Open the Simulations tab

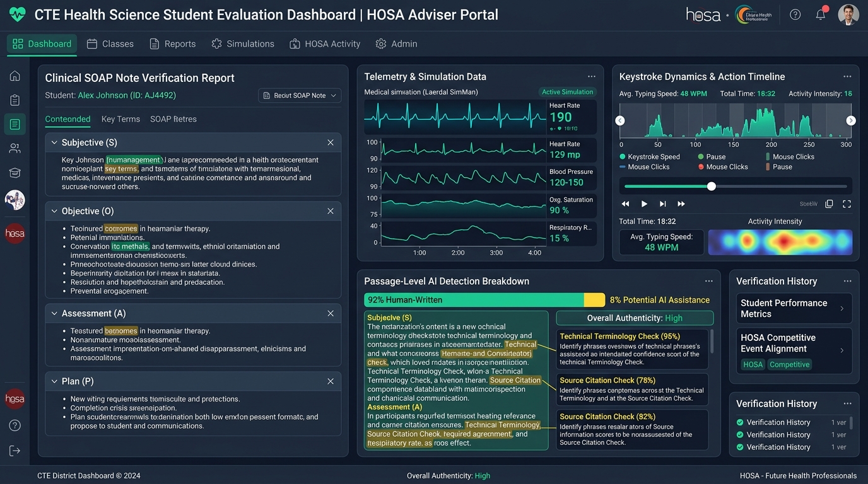coord(243,44)
